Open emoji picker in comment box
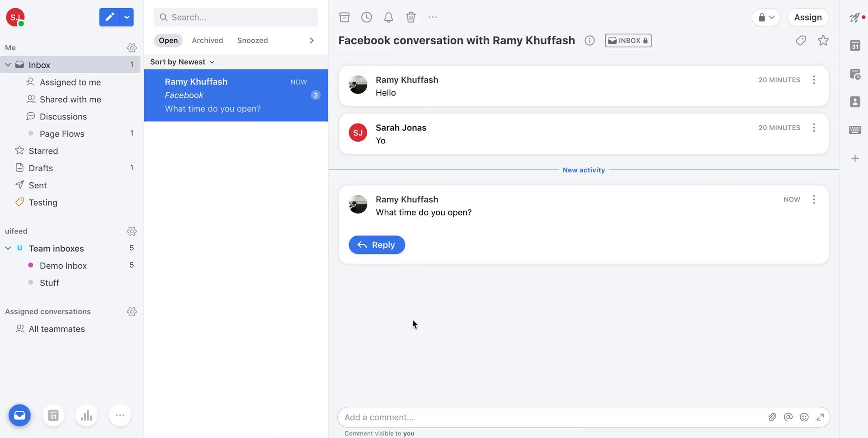The image size is (868, 438). pyautogui.click(x=804, y=417)
